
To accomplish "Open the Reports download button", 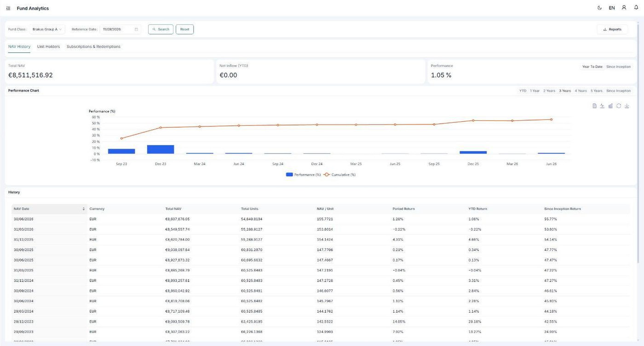I will tap(612, 29).
